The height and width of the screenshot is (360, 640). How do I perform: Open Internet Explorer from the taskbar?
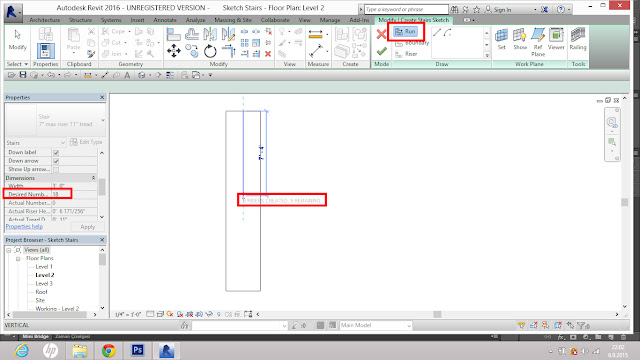[21, 351]
